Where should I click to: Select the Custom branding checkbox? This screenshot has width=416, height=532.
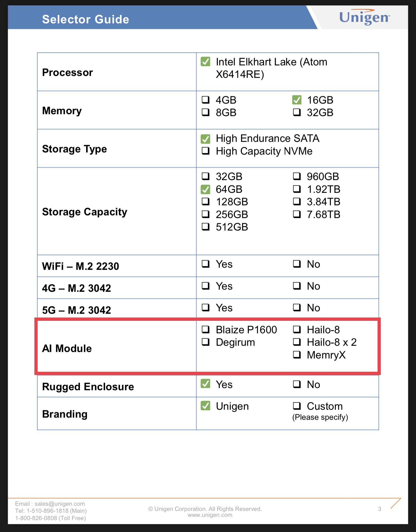click(297, 406)
